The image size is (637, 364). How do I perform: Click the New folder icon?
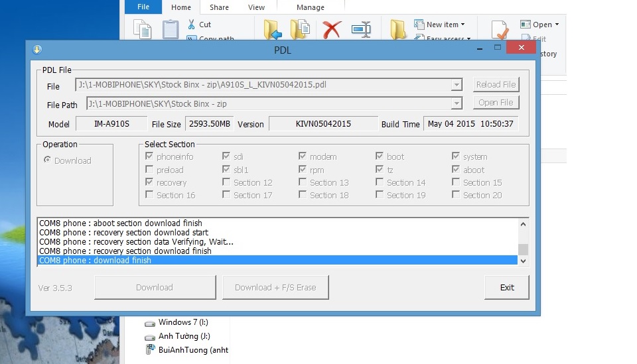[x=397, y=29]
